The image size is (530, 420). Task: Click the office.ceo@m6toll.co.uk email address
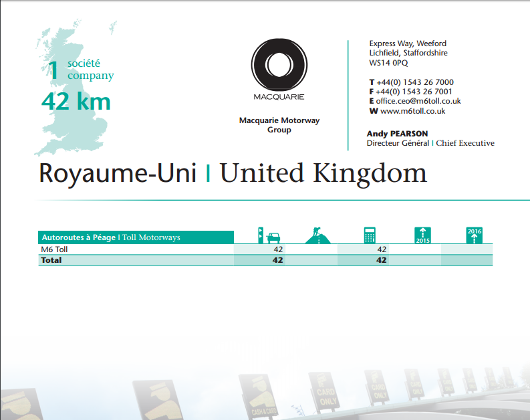tap(418, 101)
